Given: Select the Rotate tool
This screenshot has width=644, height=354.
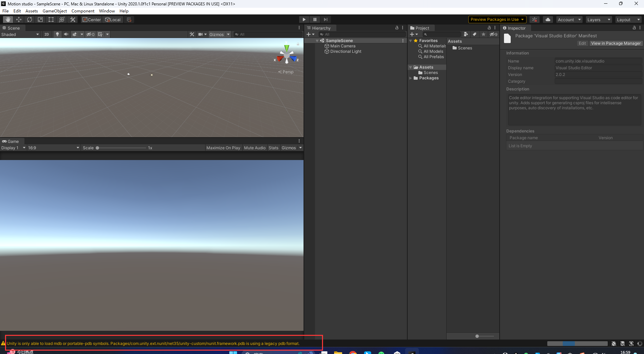Looking at the screenshot, I should pyautogui.click(x=30, y=19).
